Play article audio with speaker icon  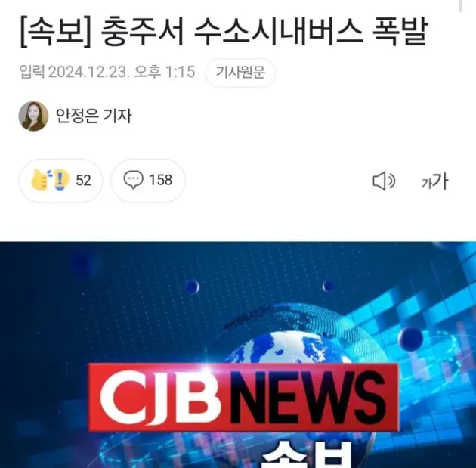384,181
